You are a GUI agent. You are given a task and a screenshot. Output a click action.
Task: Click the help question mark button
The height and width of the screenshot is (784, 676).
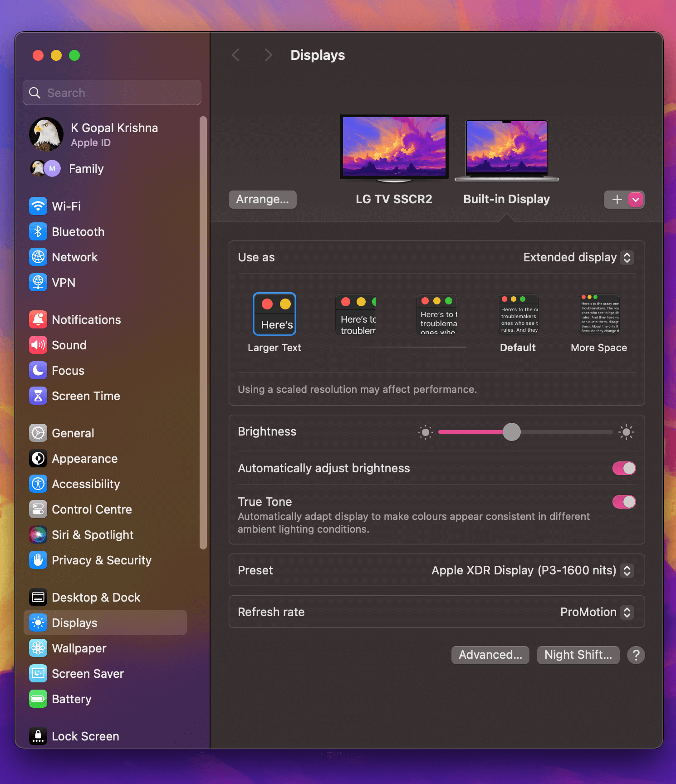[636, 655]
